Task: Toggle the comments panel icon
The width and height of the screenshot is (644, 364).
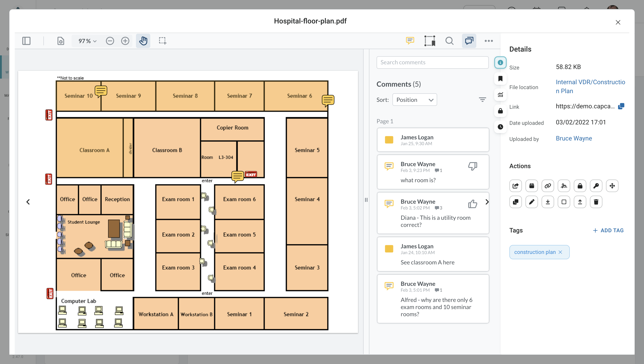Action: click(469, 41)
